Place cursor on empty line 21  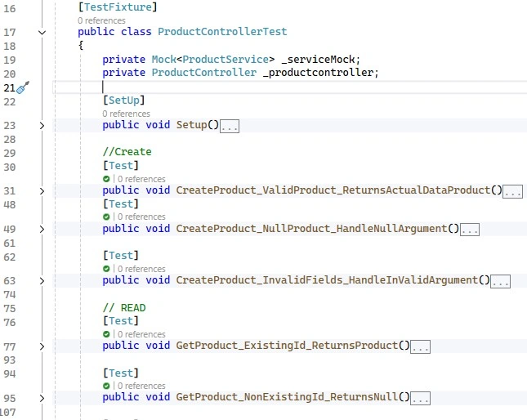click(290, 87)
